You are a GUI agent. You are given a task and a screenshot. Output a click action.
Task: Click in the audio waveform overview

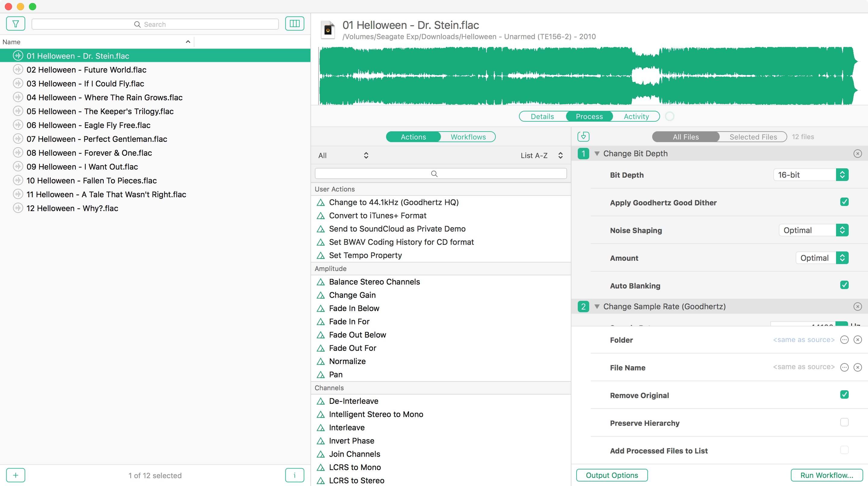point(588,76)
